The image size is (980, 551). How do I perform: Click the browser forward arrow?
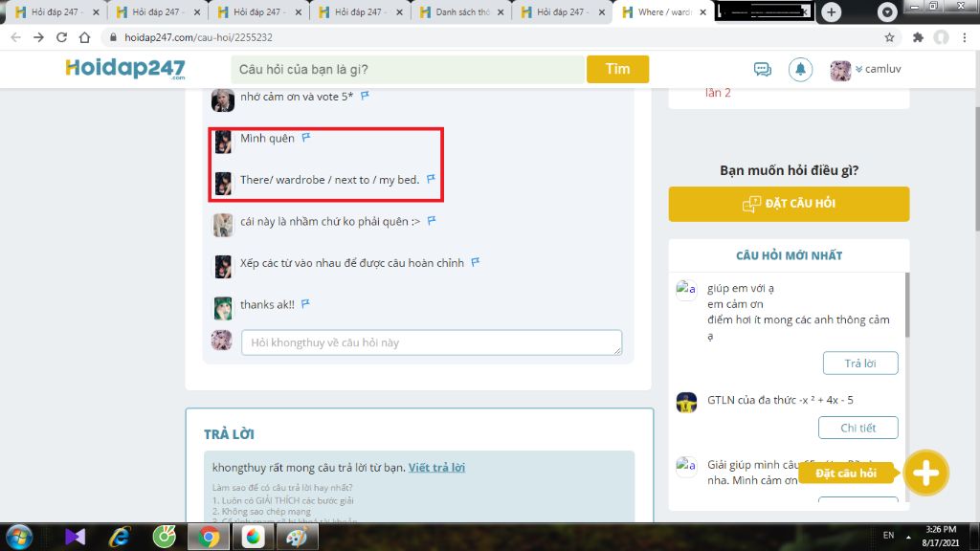tap(38, 37)
